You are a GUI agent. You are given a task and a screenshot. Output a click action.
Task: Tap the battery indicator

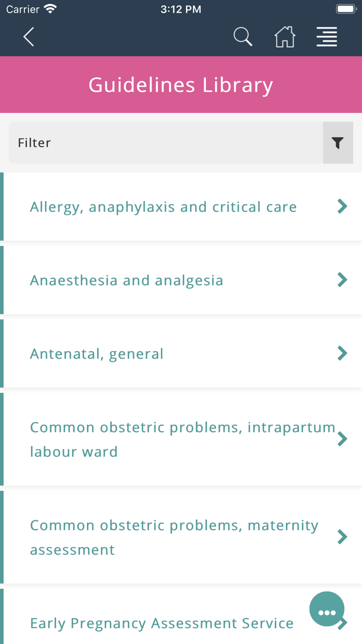tap(345, 8)
